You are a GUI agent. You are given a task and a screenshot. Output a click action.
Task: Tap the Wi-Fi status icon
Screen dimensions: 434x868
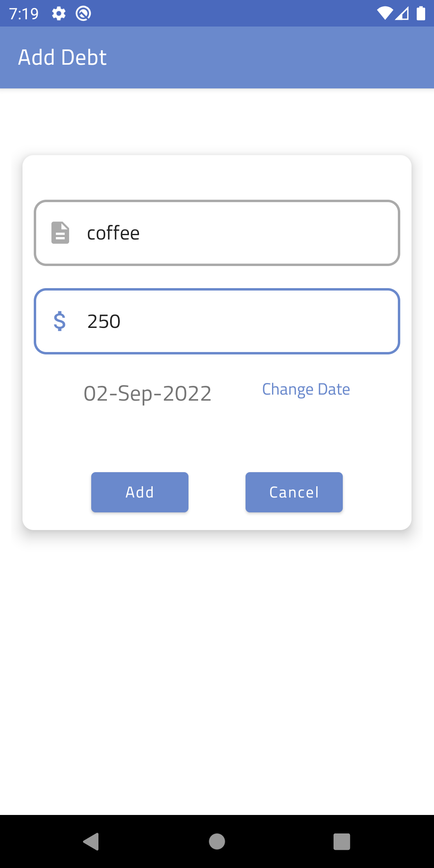[x=385, y=14]
